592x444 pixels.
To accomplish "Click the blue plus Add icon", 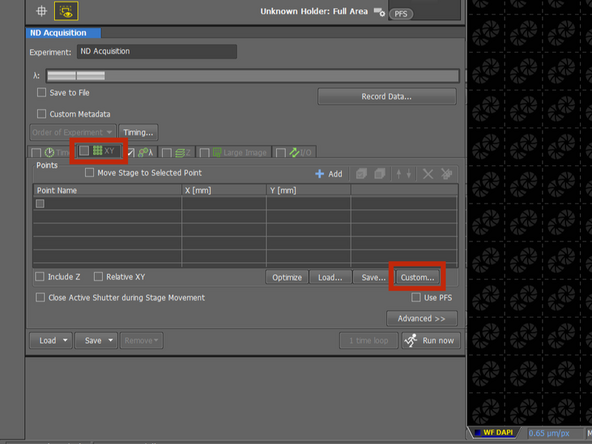I will pos(319,174).
